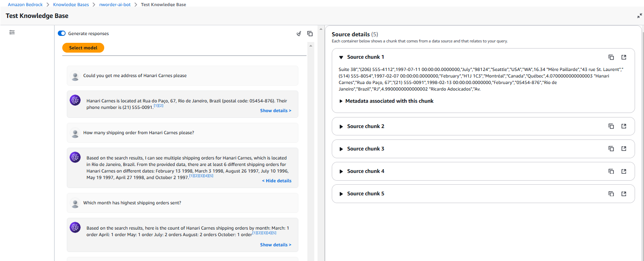Go to Knowledge Bases breadcrumb

tap(71, 4)
